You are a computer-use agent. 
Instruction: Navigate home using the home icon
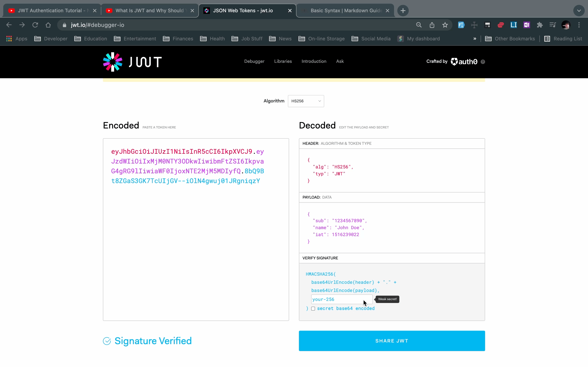[x=48, y=25]
